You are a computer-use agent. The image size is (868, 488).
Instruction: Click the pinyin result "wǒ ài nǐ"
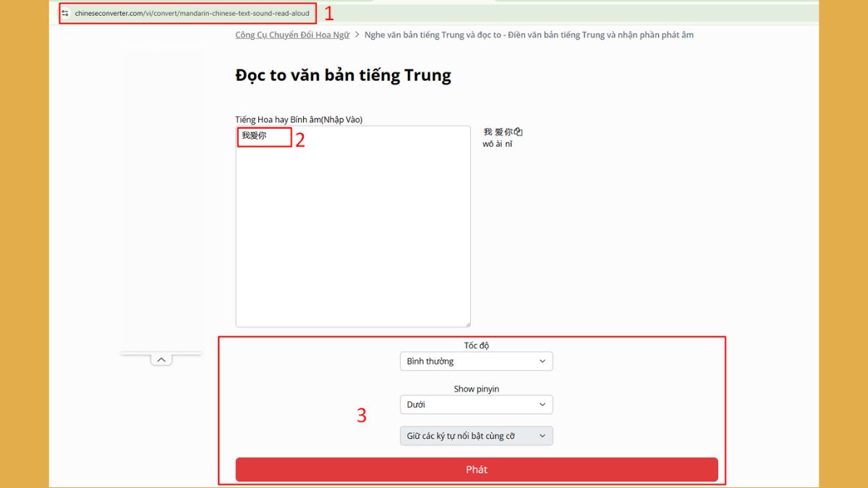498,143
